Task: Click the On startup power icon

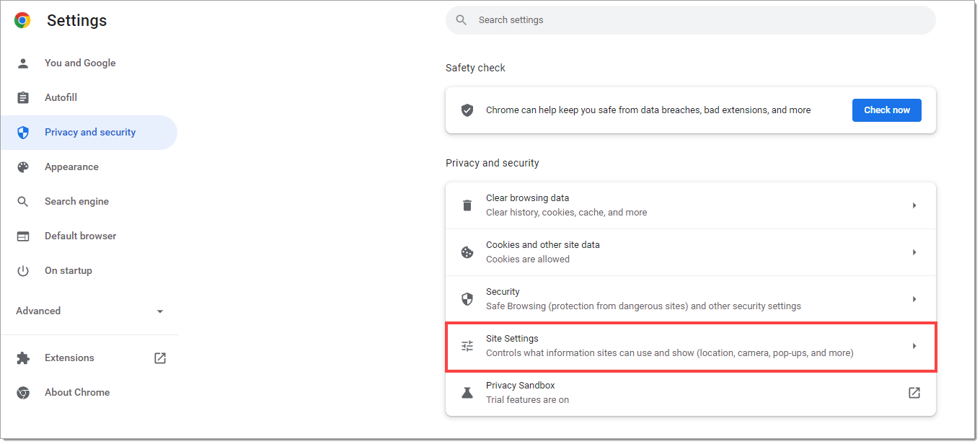Action: click(23, 271)
